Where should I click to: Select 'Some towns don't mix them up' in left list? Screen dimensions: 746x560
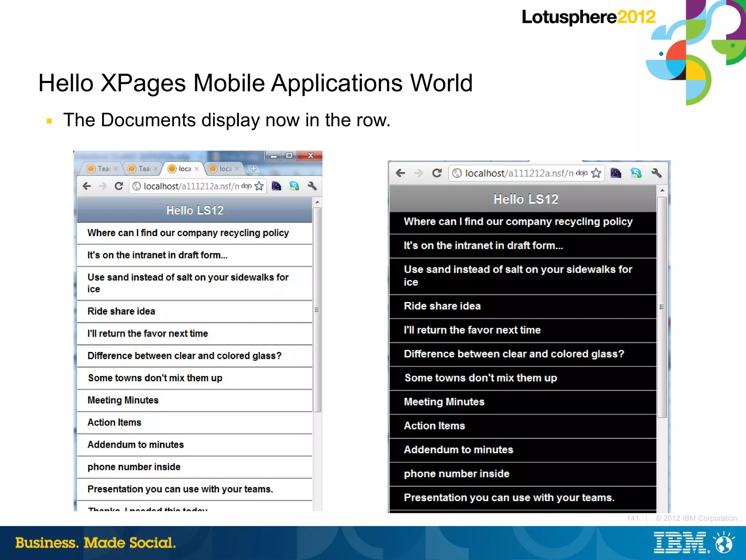(x=195, y=378)
